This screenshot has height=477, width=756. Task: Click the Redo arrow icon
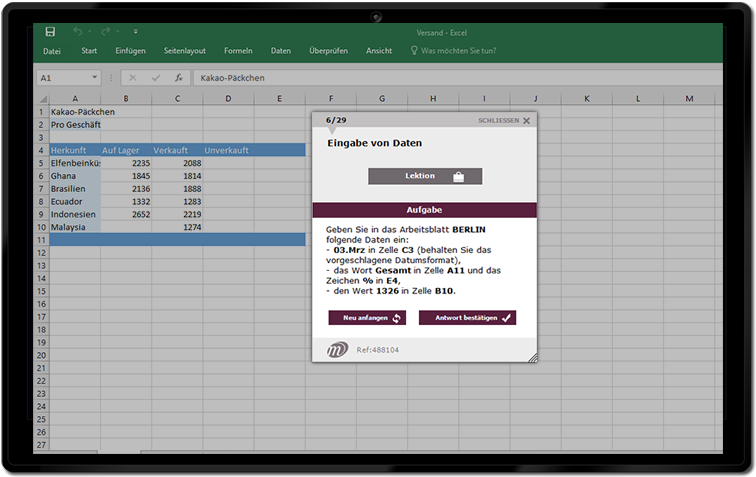[106, 32]
